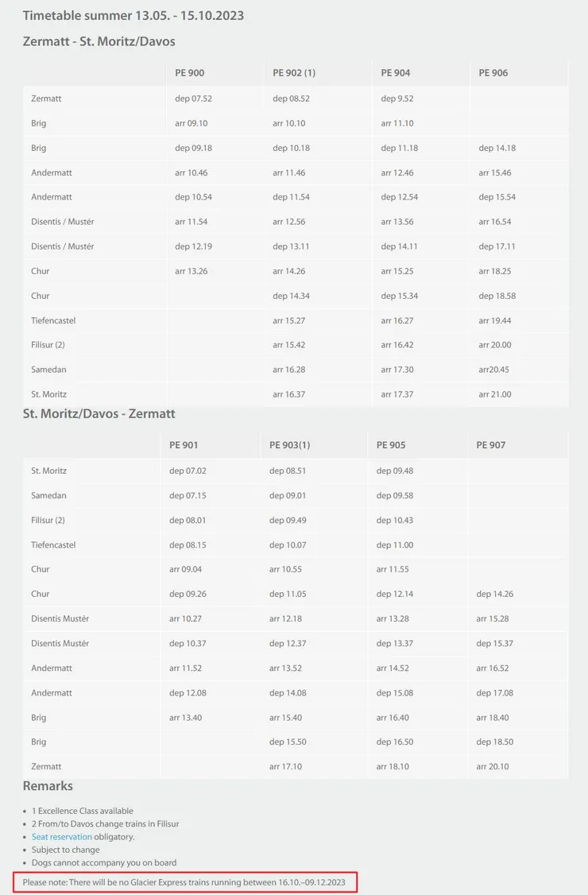Select the 'Timetable summer 13.05. - 15.10.2023' heading
The width and height of the screenshot is (588, 895).
pos(133,16)
